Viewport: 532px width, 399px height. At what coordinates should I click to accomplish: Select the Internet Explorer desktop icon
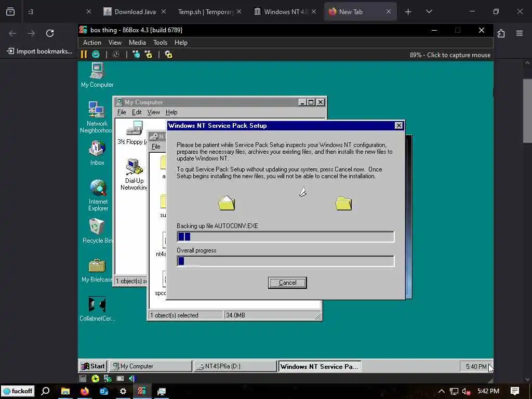pyautogui.click(x=98, y=195)
